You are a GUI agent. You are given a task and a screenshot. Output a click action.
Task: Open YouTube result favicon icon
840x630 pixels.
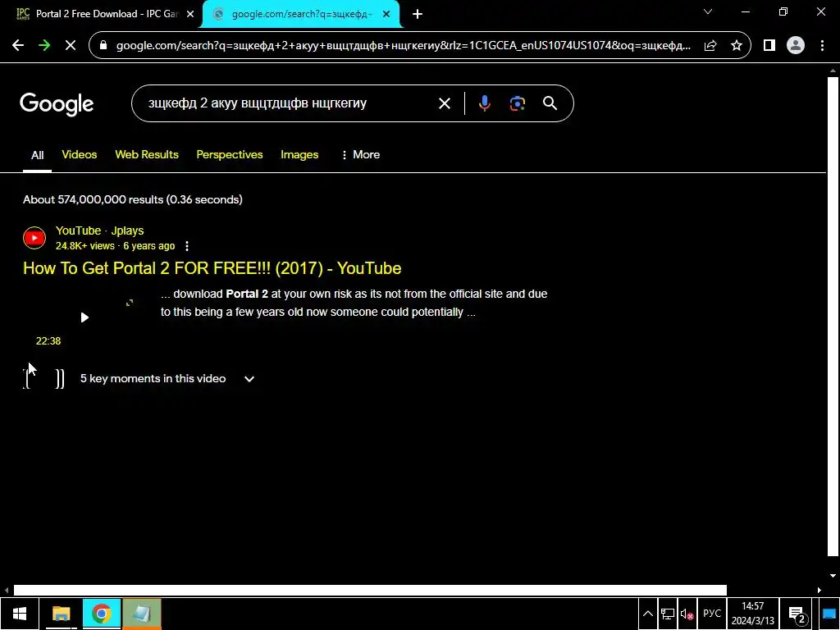coord(34,238)
